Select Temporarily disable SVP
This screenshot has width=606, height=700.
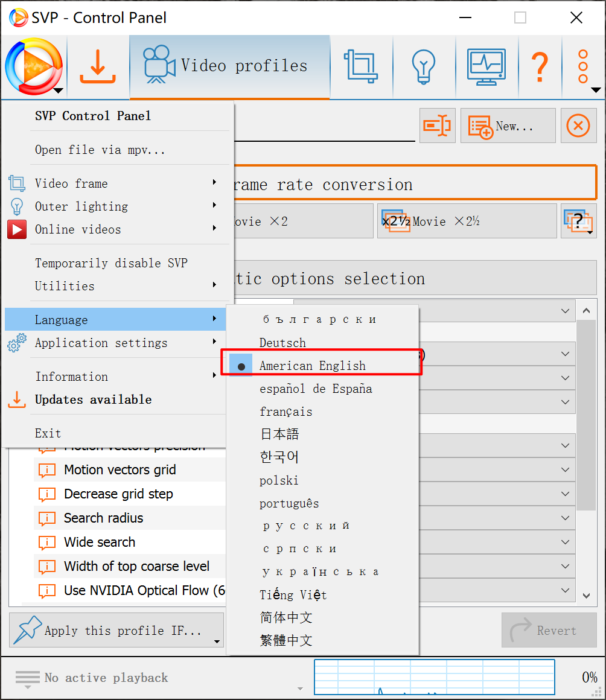coord(117,263)
